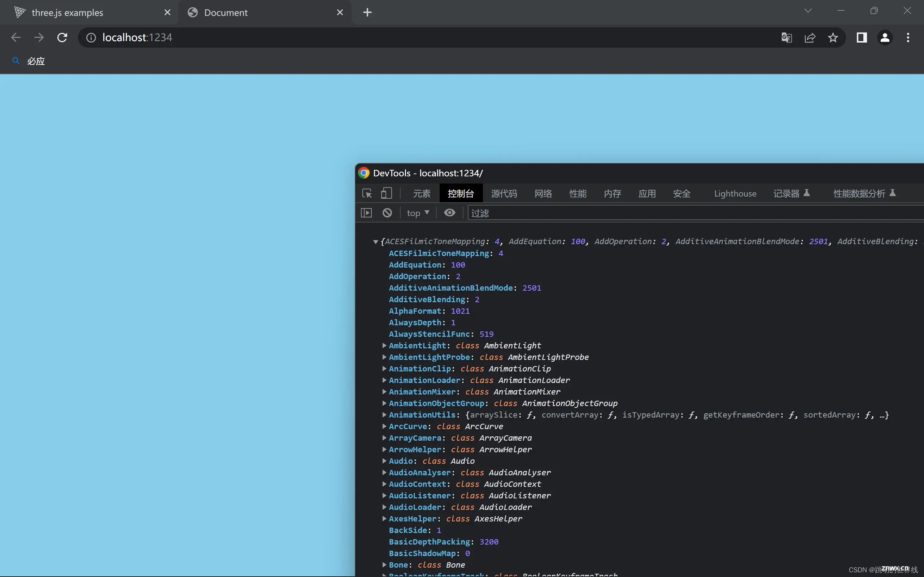Click the bookmark star icon
Screen dimensions: 924x577
[x=833, y=37]
